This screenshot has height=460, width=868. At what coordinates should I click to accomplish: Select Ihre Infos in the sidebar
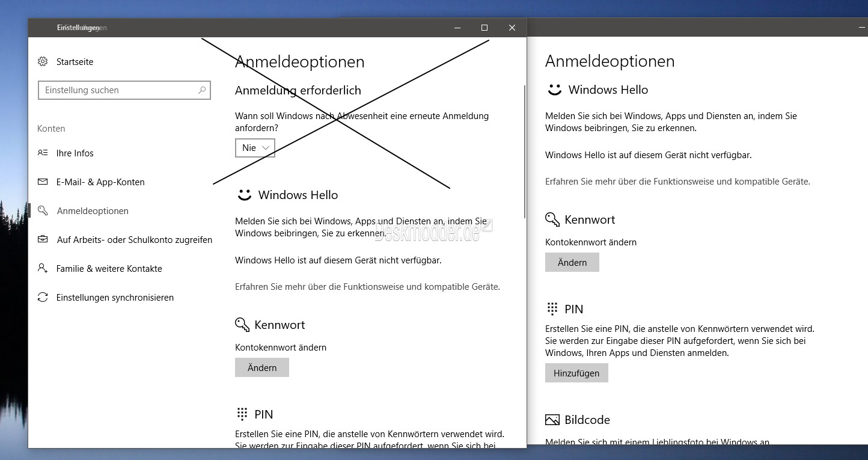tap(75, 153)
